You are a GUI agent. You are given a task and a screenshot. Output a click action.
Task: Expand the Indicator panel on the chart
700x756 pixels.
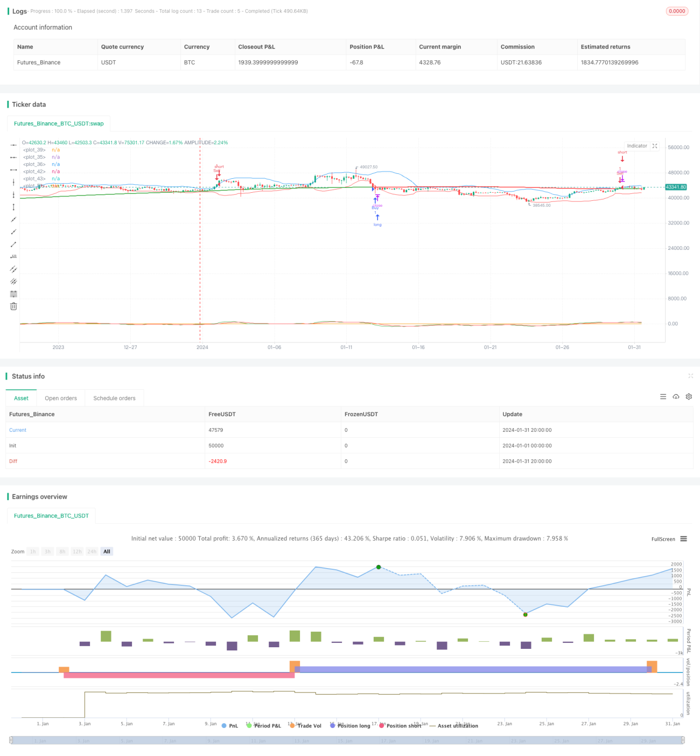pyautogui.click(x=655, y=146)
